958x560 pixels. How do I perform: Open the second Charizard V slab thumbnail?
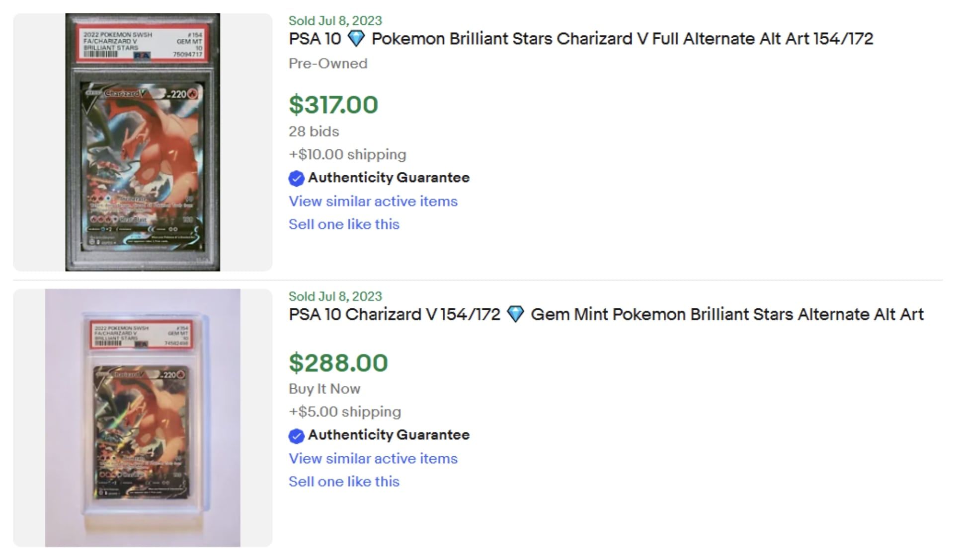[x=143, y=418]
